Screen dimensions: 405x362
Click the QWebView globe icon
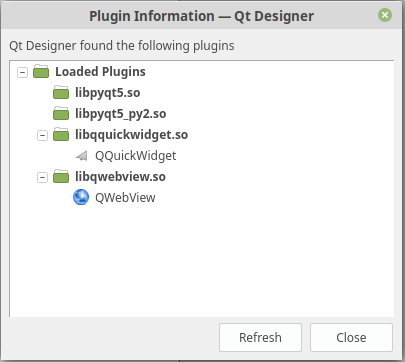click(81, 197)
